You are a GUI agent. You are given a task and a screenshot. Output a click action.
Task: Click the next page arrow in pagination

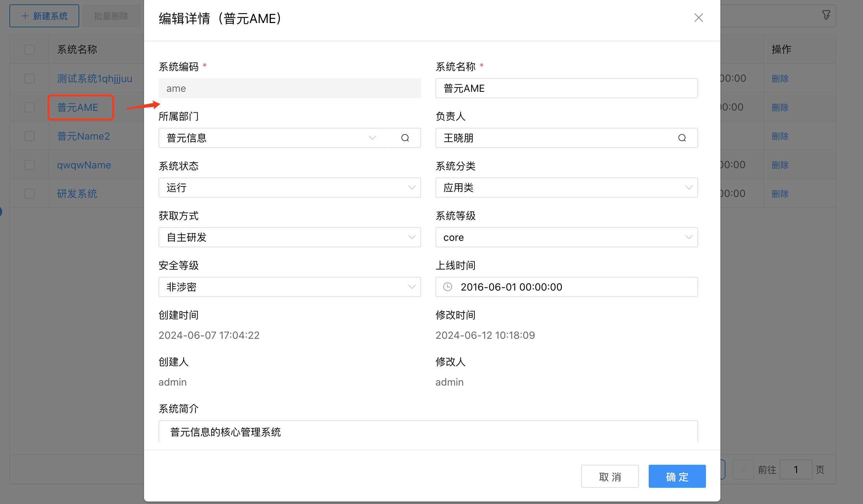743,469
